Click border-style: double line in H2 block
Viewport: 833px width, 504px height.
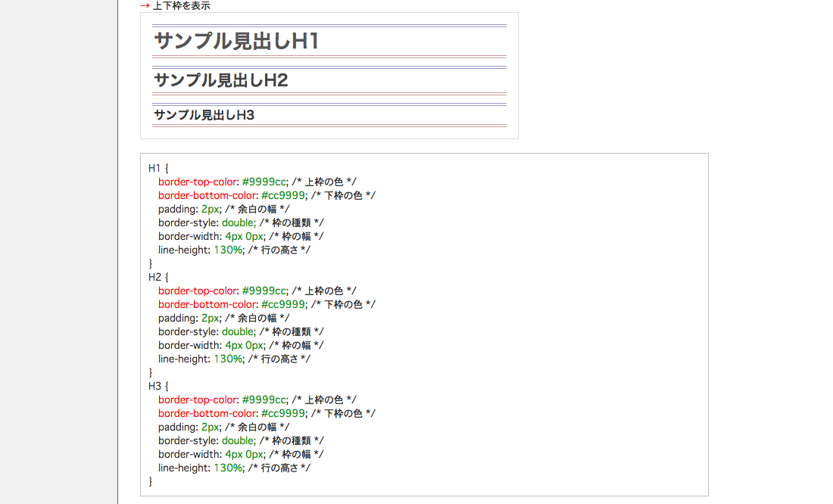241,331
